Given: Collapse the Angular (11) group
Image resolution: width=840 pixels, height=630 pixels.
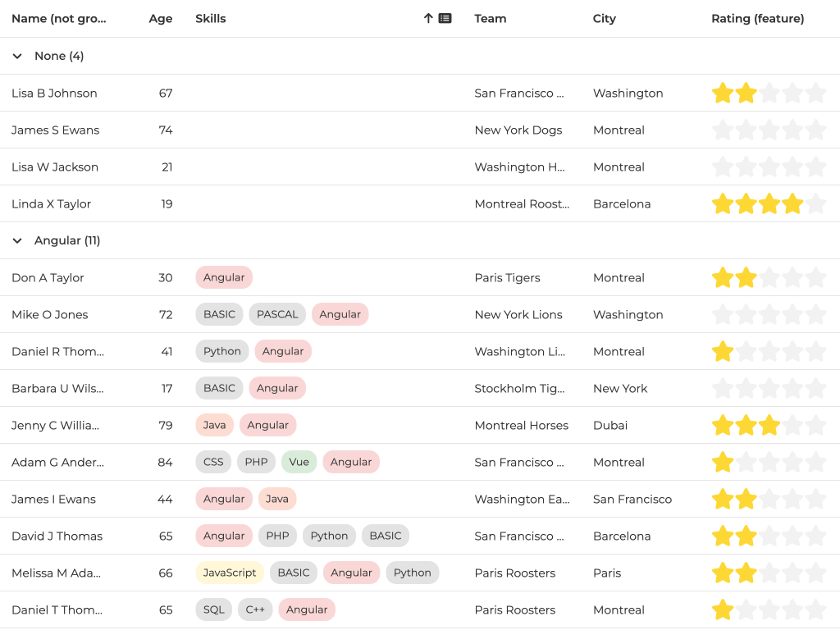Looking at the screenshot, I should click(x=17, y=240).
